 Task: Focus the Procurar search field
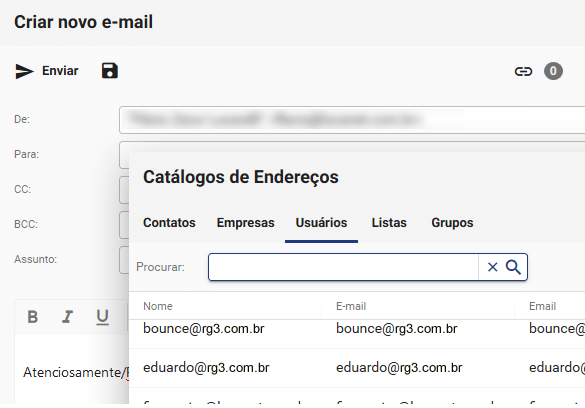[343, 267]
